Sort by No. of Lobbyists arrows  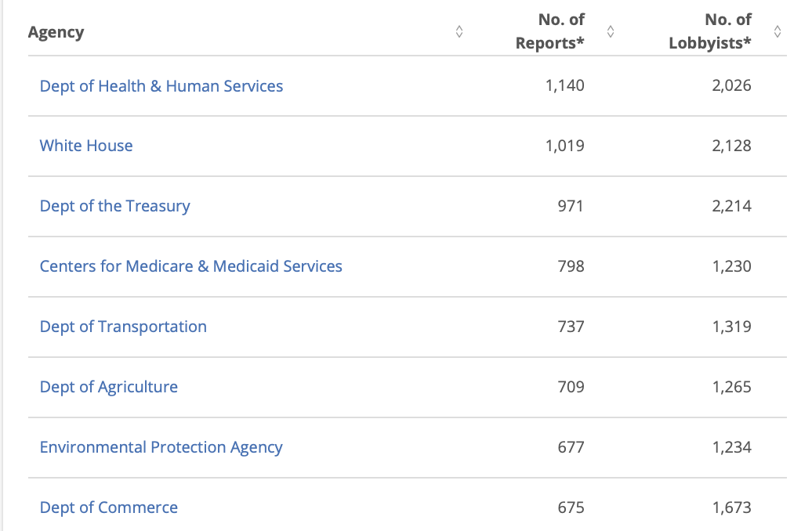[778, 31]
